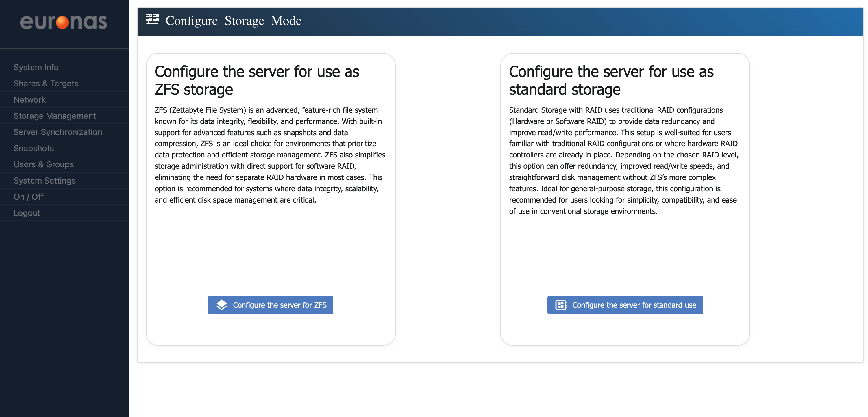Open the On / Off menu
The image size is (868, 417).
[28, 197]
